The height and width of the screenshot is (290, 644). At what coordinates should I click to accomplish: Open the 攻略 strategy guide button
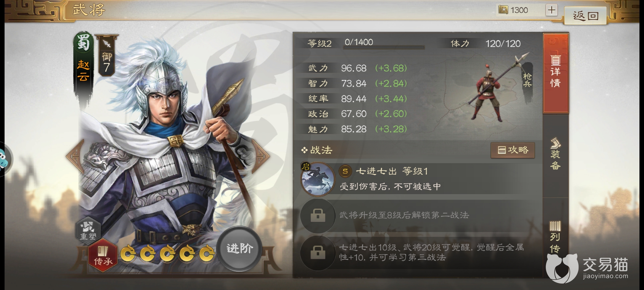pyautogui.click(x=513, y=150)
